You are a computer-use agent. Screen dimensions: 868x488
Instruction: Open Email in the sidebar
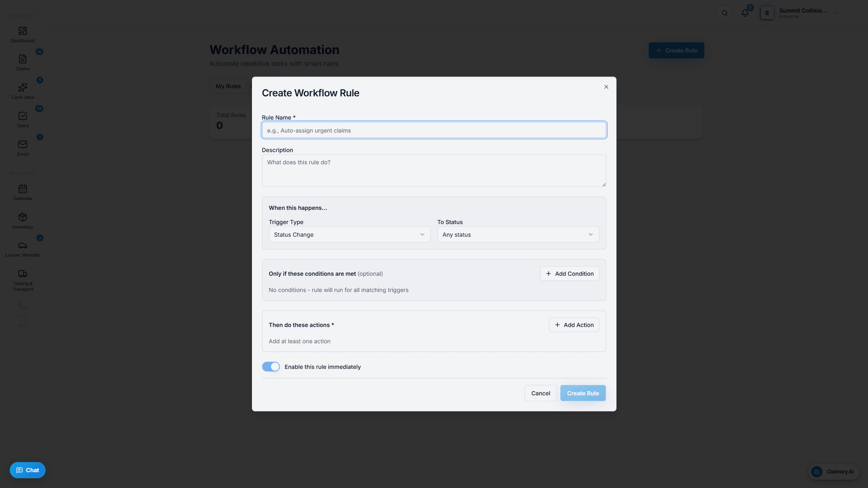(23, 148)
